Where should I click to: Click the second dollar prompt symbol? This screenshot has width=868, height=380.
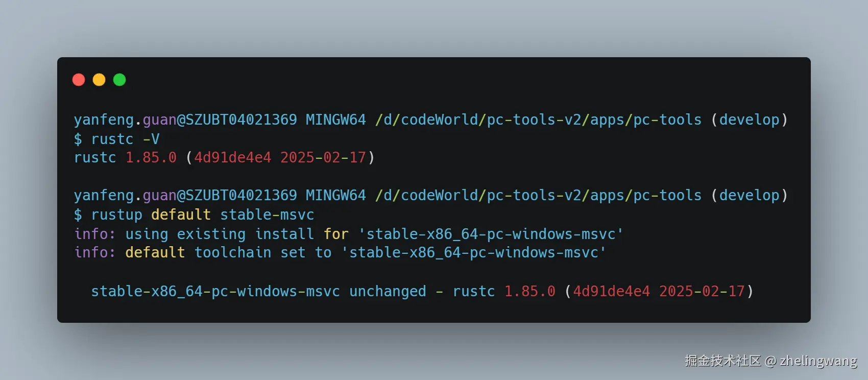click(78, 215)
